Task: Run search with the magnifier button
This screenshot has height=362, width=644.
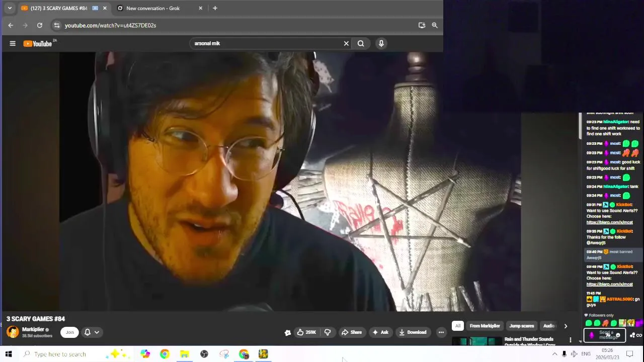Action: coord(361,43)
